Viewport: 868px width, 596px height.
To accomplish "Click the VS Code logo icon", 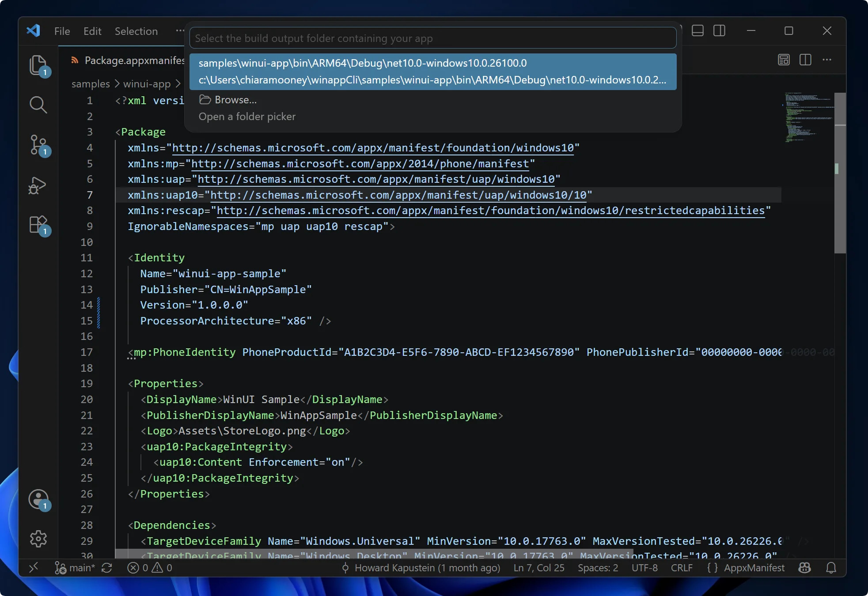I will [34, 30].
